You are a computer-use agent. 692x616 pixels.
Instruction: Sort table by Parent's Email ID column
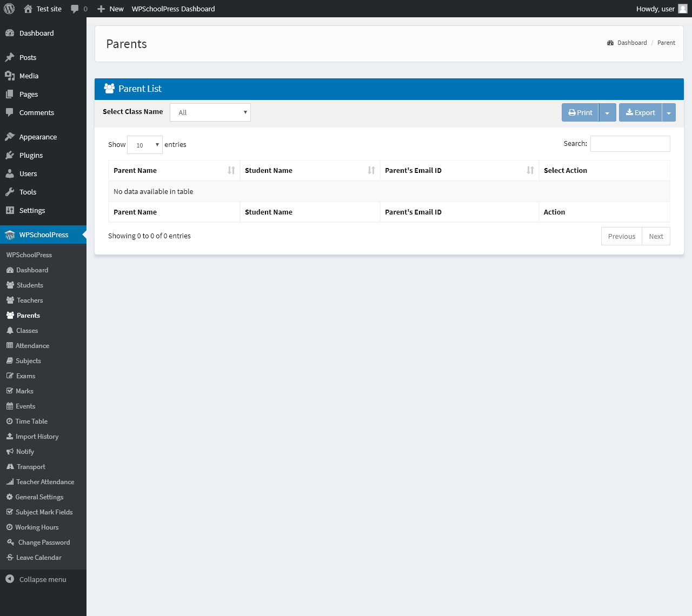[x=460, y=170]
